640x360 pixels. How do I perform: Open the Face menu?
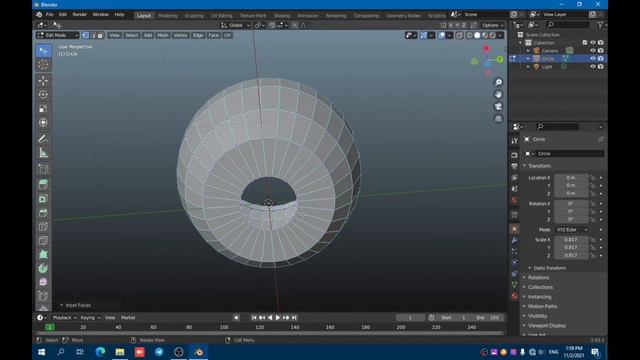(213, 36)
